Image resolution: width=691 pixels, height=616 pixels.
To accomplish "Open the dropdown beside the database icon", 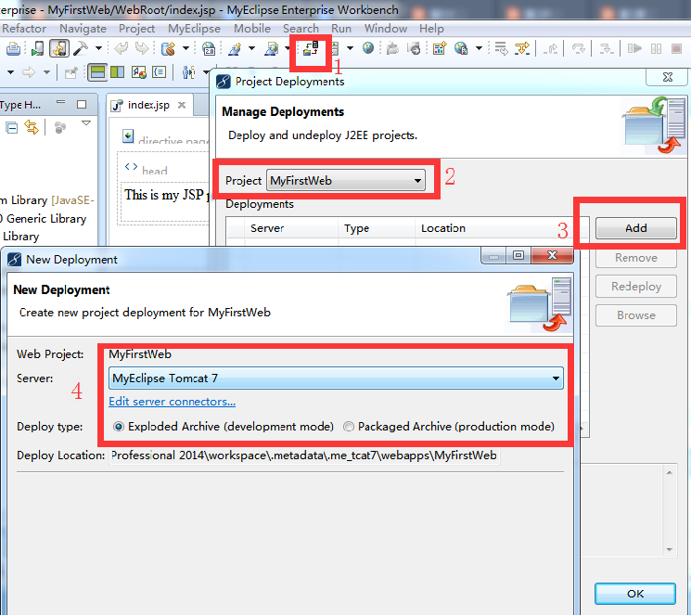I will (186, 48).
